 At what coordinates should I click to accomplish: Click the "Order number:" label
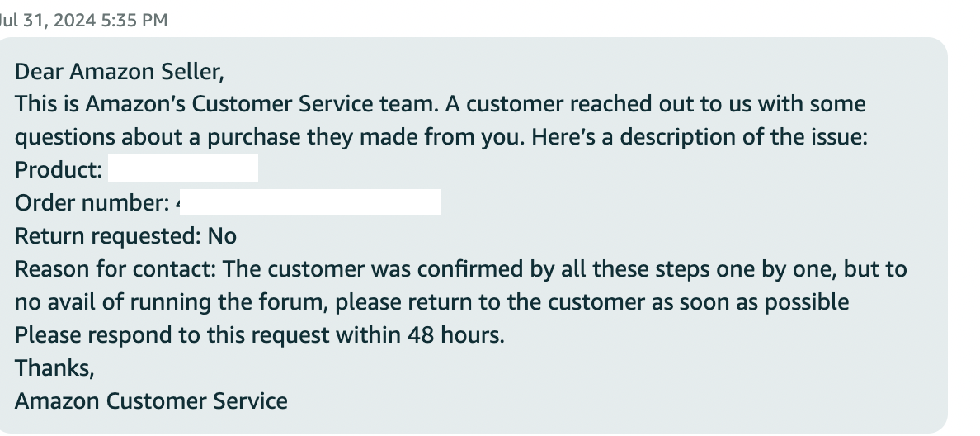(92, 203)
